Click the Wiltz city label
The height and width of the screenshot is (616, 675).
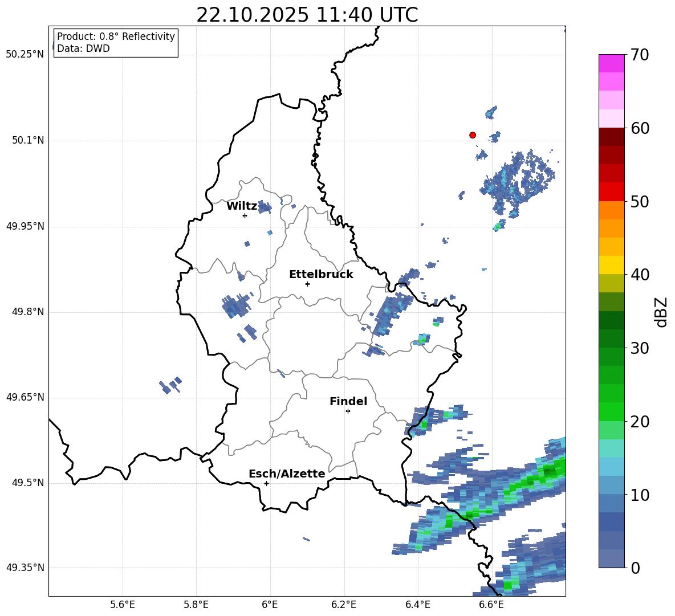242,206
